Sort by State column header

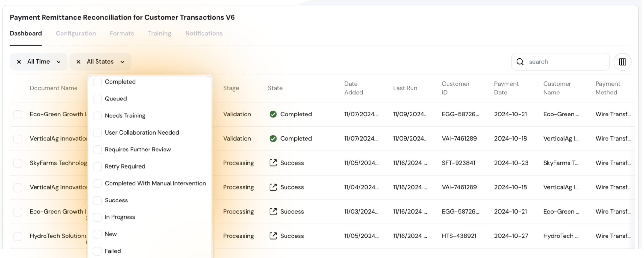275,88
